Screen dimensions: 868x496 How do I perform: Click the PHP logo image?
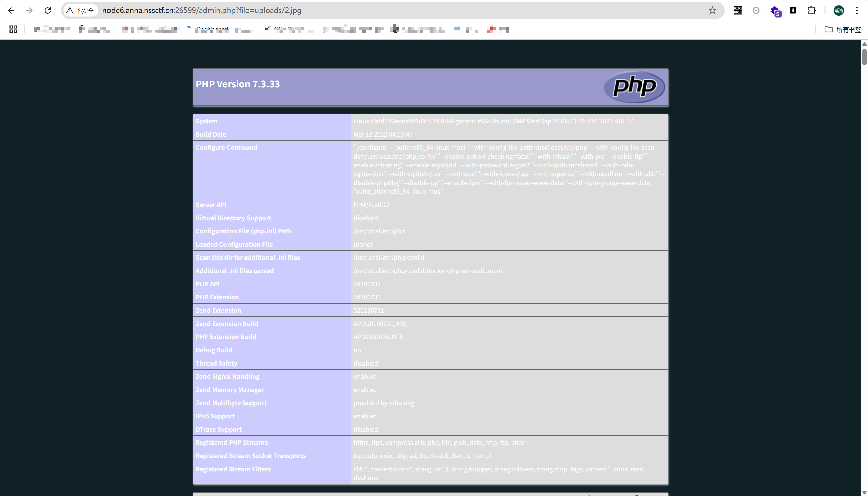point(634,86)
